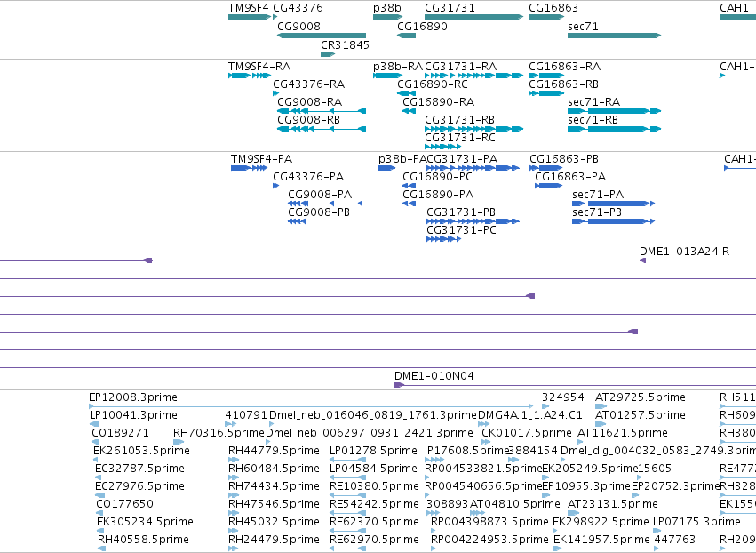The image size is (756, 553).
Task: Open the CG31731 gene span
Action: click(x=474, y=17)
